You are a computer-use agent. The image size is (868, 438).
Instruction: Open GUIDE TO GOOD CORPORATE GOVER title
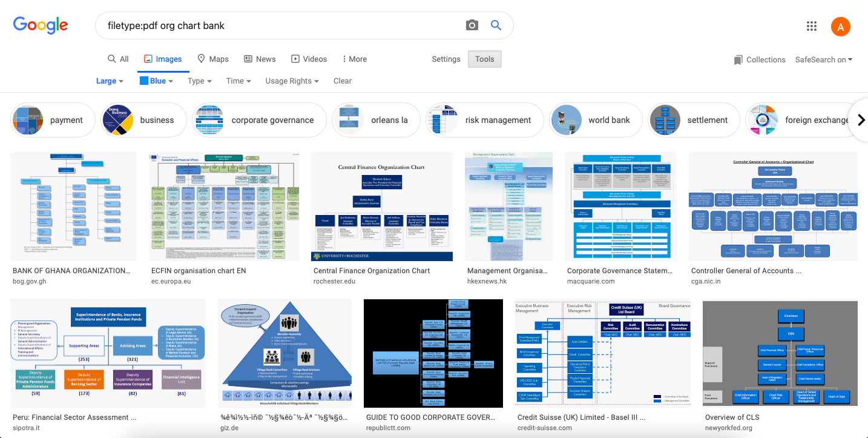(x=430, y=417)
